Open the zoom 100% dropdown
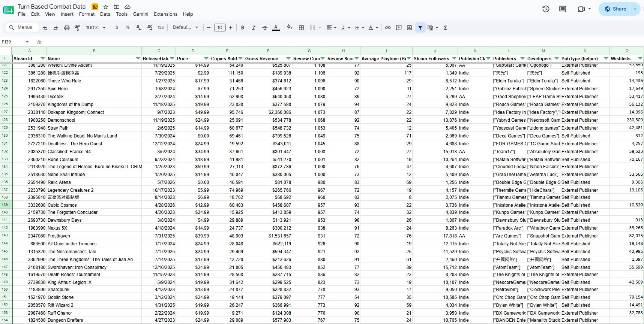The width and height of the screenshot is (644, 324). 96,28
